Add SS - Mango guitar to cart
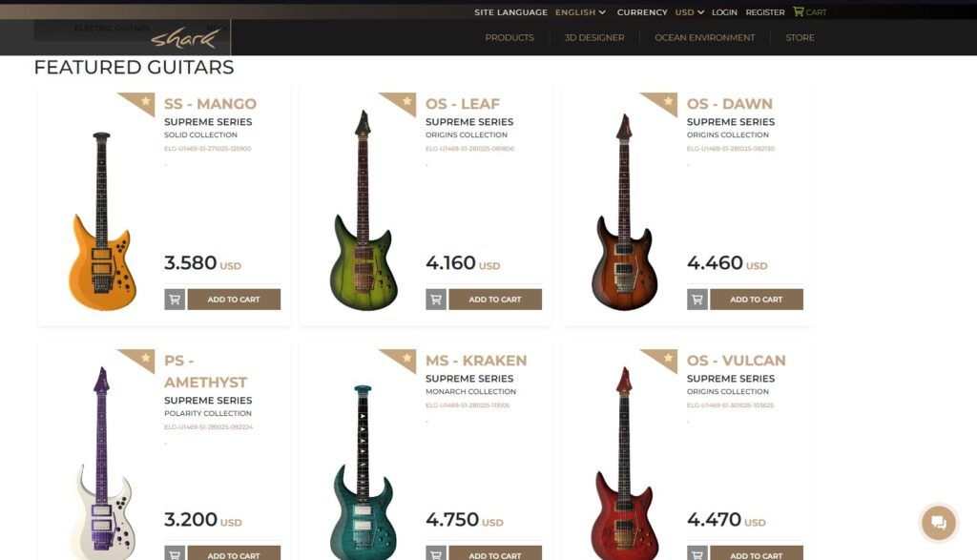Screen dimensions: 977x560 point(234,300)
